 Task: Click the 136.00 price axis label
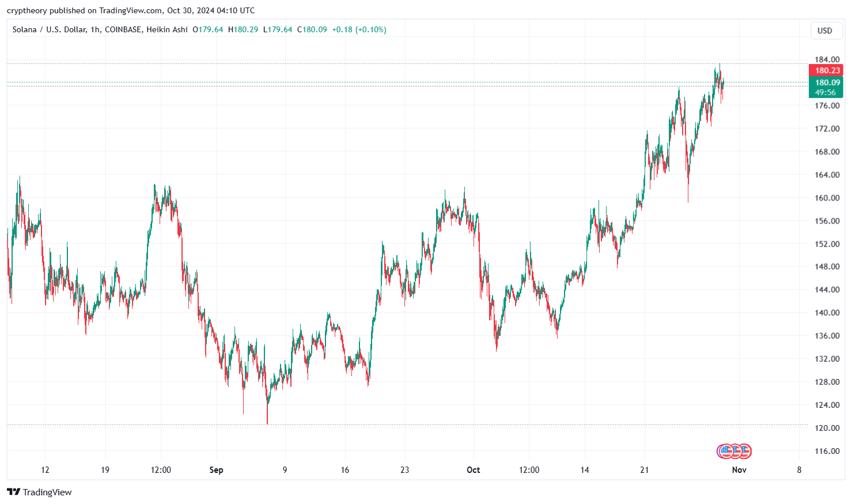coord(827,335)
